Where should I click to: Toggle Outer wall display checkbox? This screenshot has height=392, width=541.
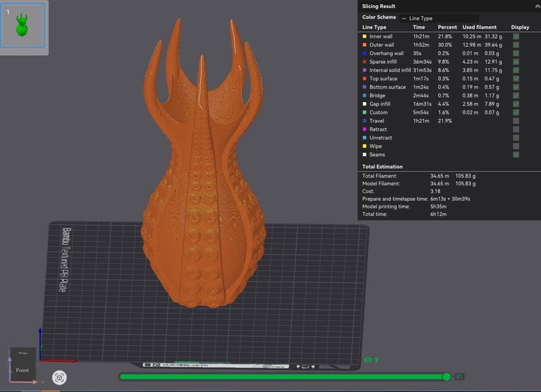516,45
